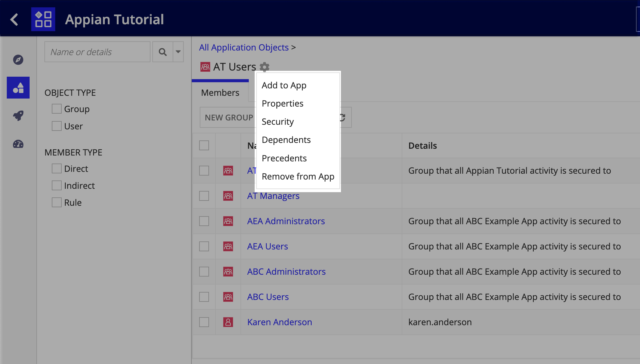The height and width of the screenshot is (364, 640).
Task: Click the group icon in ABC Users row
Action: (228, 297)
